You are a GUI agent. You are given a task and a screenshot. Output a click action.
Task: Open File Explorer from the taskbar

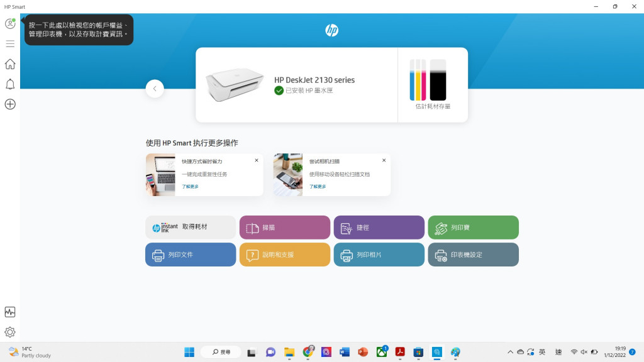(x=289, y=352)
